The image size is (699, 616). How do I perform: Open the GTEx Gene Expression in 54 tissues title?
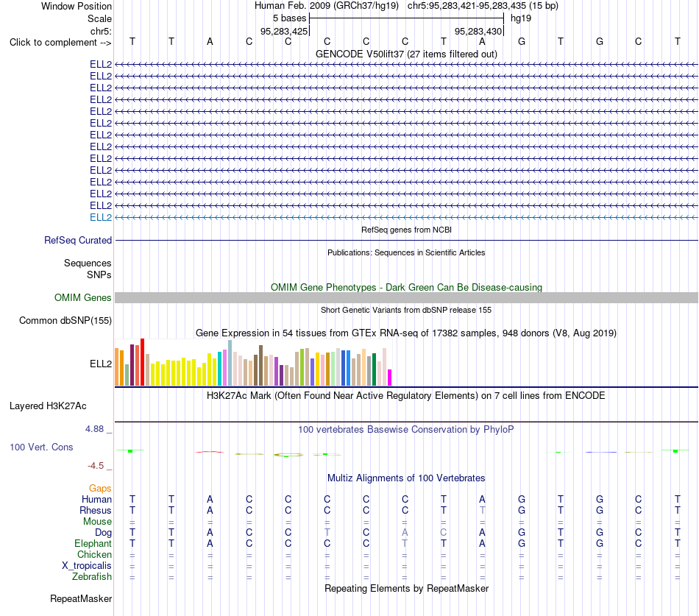406,333
